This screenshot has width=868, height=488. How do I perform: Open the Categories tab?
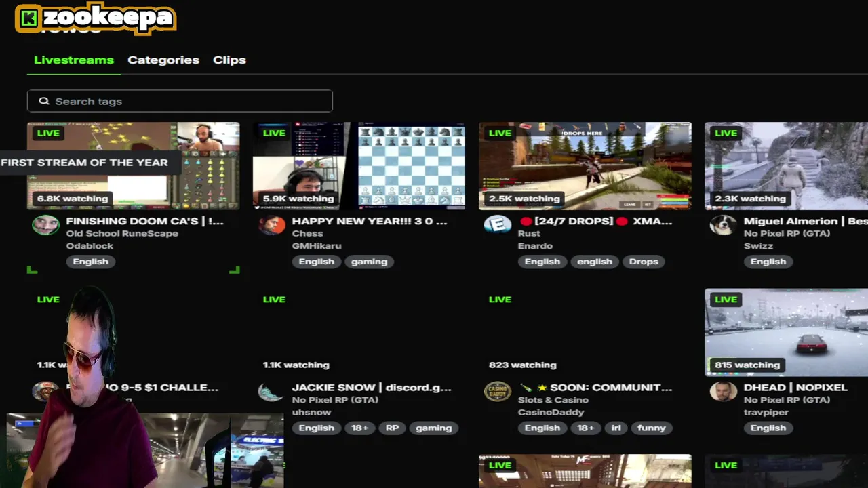163,60
